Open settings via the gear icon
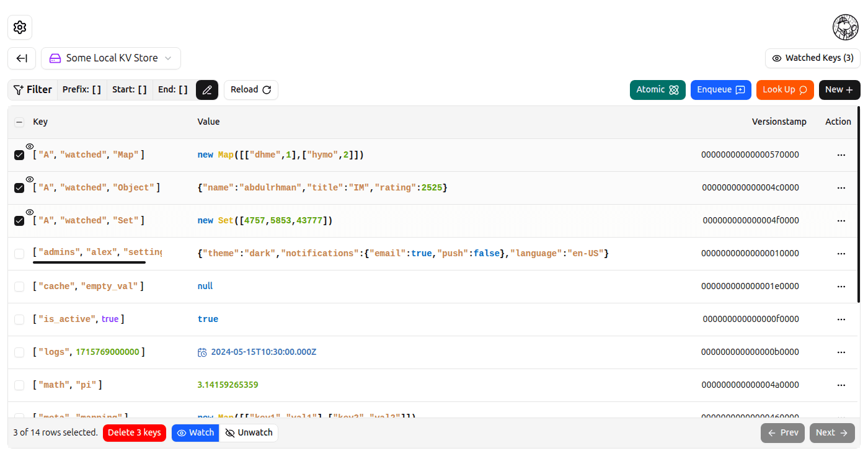The width and height of the screenshot is (868, 456). [20, 27]
